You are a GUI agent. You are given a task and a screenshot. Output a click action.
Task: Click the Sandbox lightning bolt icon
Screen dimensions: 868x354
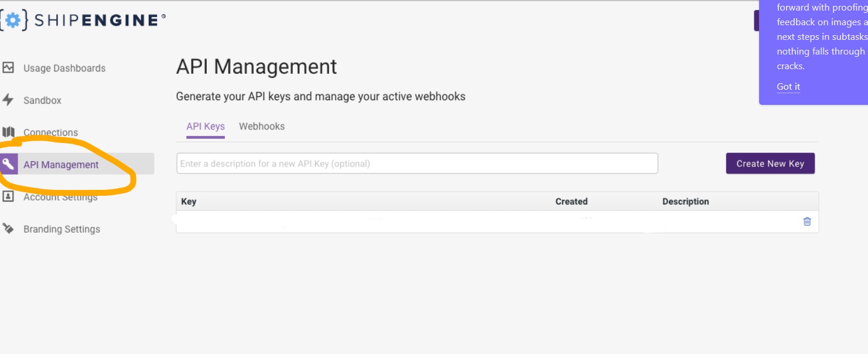[x=8, y=100]
